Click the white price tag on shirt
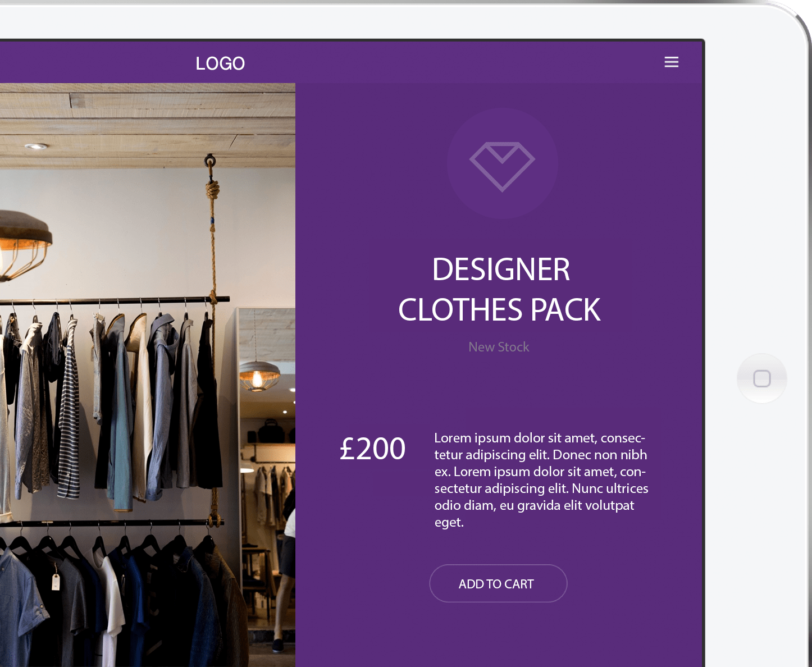This screenshot has width=812, height=667. point(56,582)
